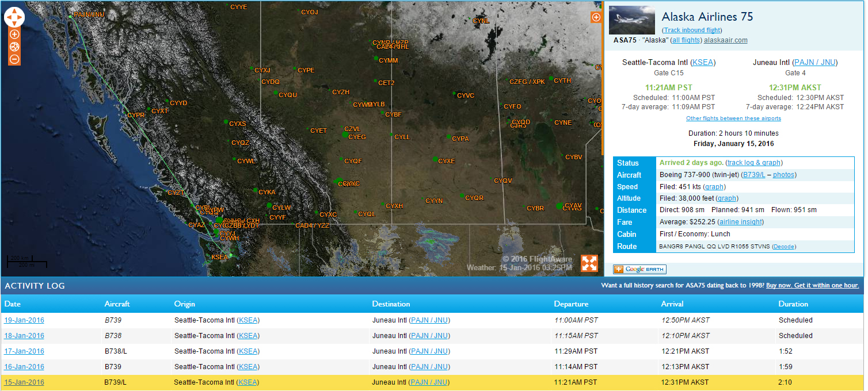Click the Alaska Airlines 75 flight title
The image size is (868, 391).
click(707, 17)
